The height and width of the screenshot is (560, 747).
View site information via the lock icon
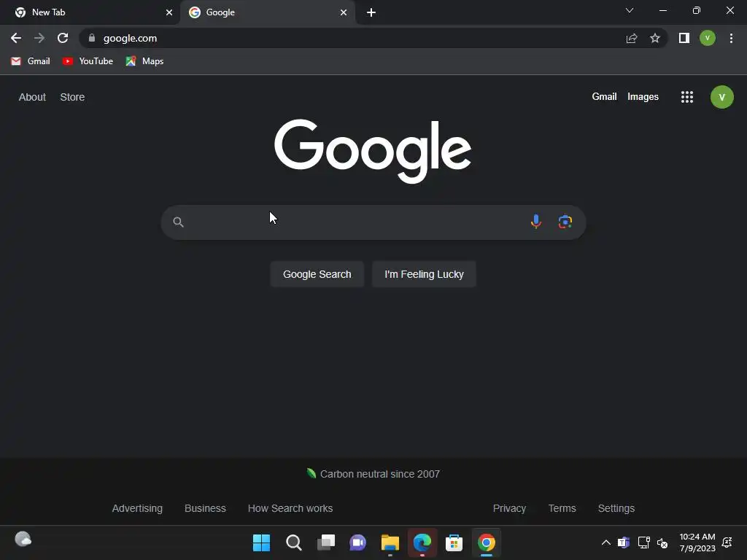click(92, 38)
